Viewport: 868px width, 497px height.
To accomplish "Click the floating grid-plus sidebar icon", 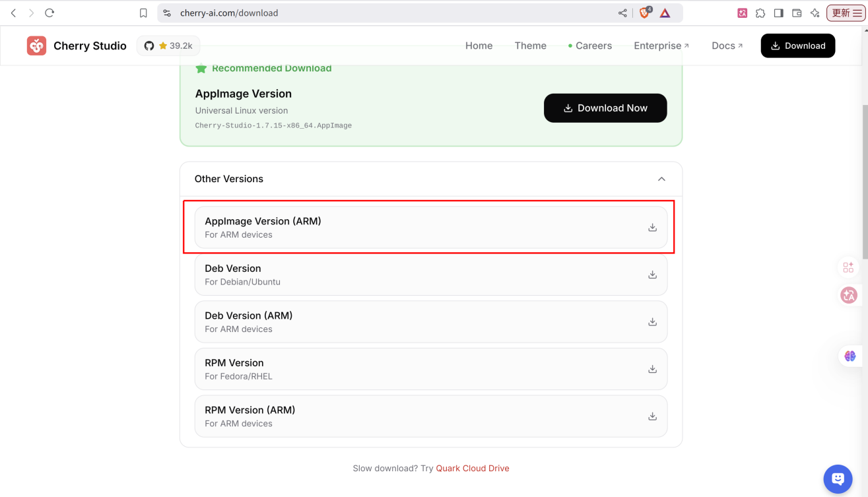I will coord(848,267).
